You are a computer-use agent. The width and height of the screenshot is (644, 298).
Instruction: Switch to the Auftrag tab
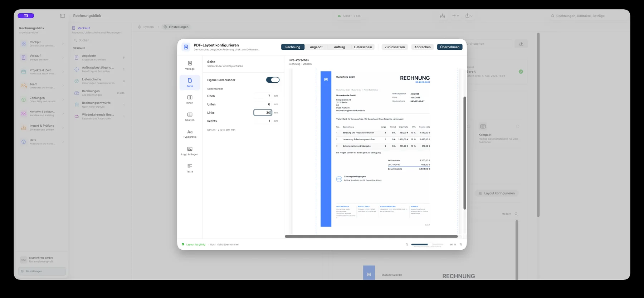pyautogui.click(x=340, y=47)
